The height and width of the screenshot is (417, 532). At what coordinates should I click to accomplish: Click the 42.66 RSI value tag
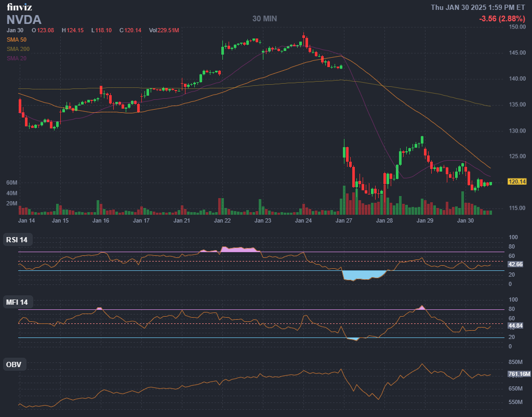pos(515,264)
